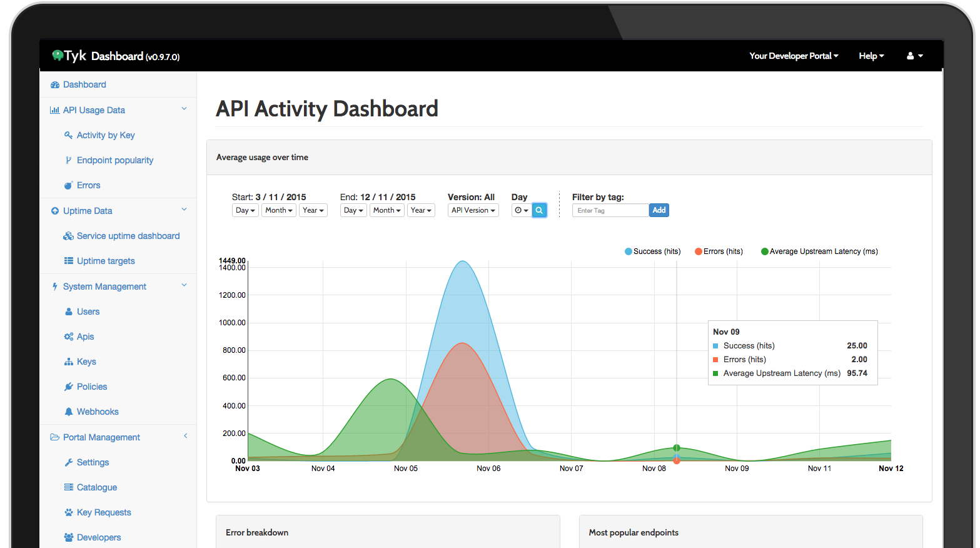The width and height of the screenshot is (980, 548).
Task: Toggle Average Upstream Latency legend item
Action: [x=819, y=251]
